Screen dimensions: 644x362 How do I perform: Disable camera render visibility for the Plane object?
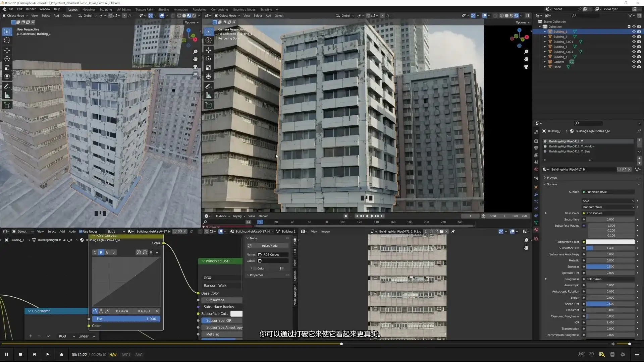639,67
